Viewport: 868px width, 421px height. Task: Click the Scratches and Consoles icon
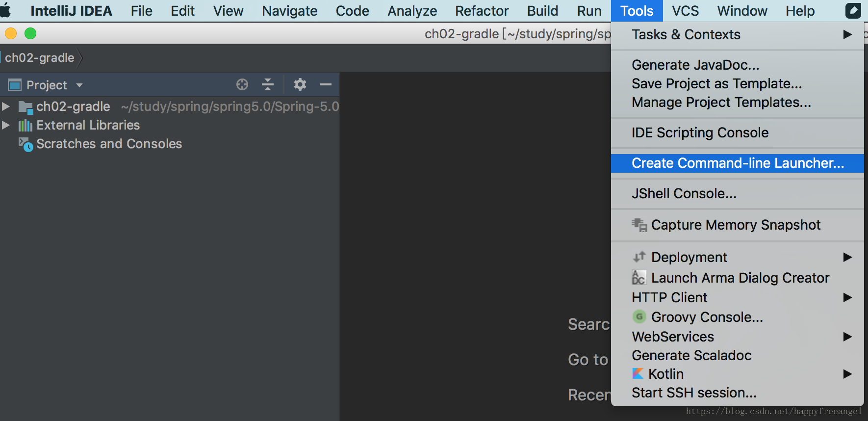tap(26, 144)
